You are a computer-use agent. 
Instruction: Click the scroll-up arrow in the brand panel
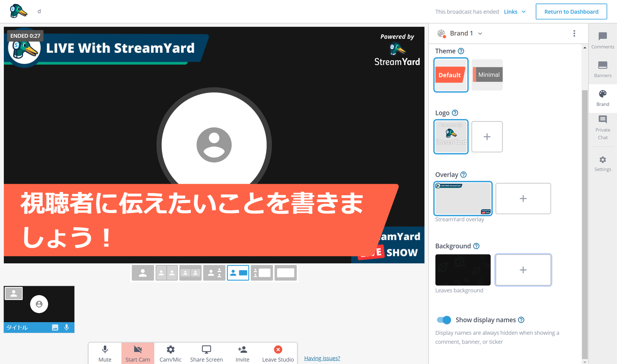(585, 47)
